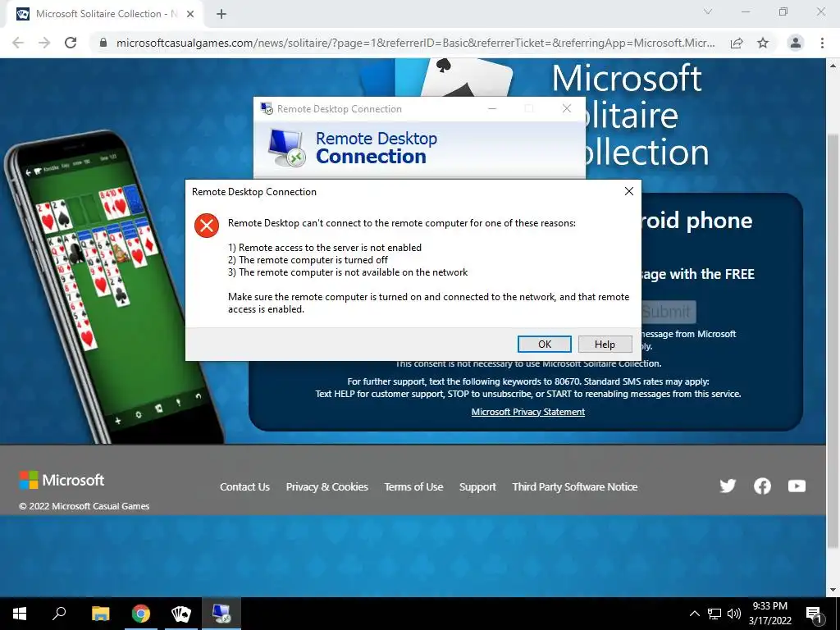840x630 pixels.
Task: Click the scrollbar up arrow
Action: click(x=833, y=66)
